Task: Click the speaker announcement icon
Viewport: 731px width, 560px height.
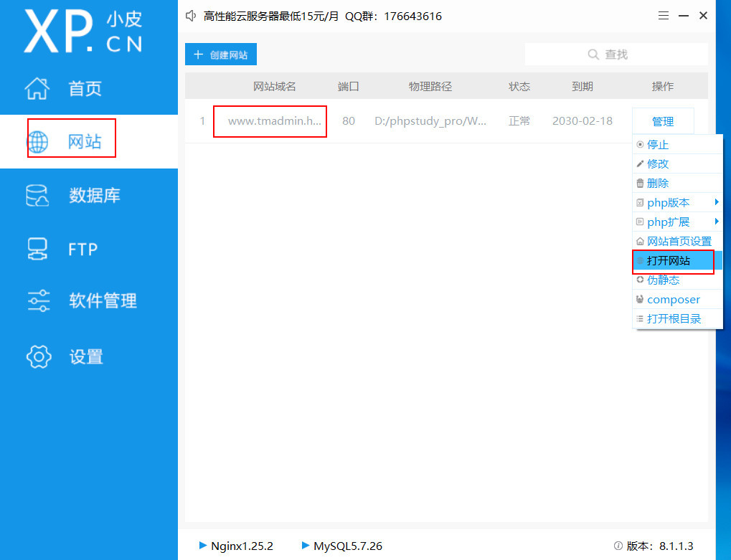Action: (x=191, y=16)
